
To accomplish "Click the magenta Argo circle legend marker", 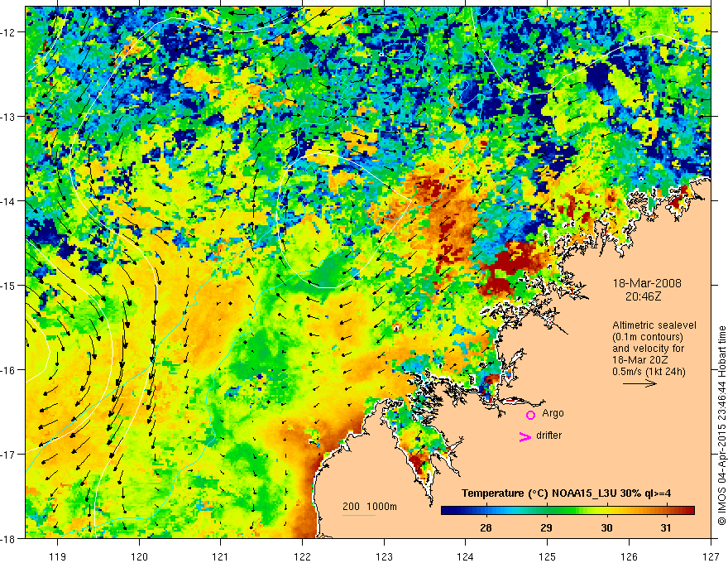I will [530, 416].
